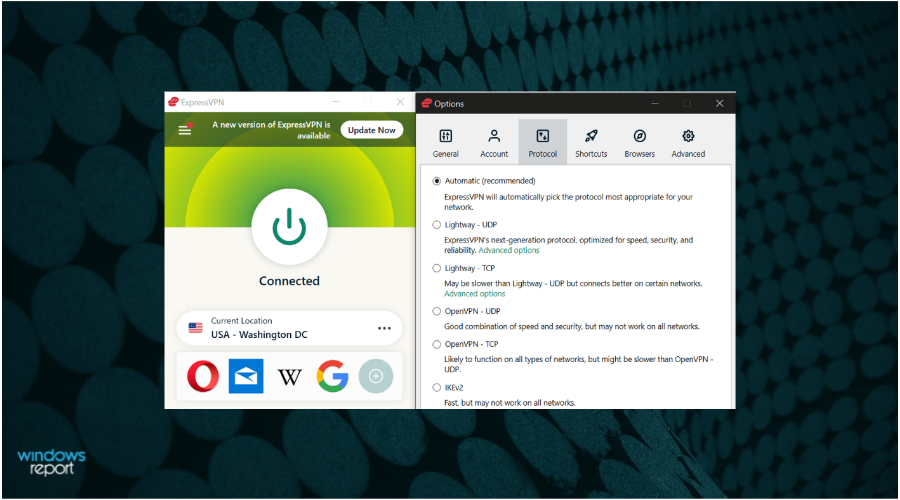The width and height of the screenshot is (900, 500).
Task: Click the ExpressVPN logo in title bar
Action: (173, 102)
